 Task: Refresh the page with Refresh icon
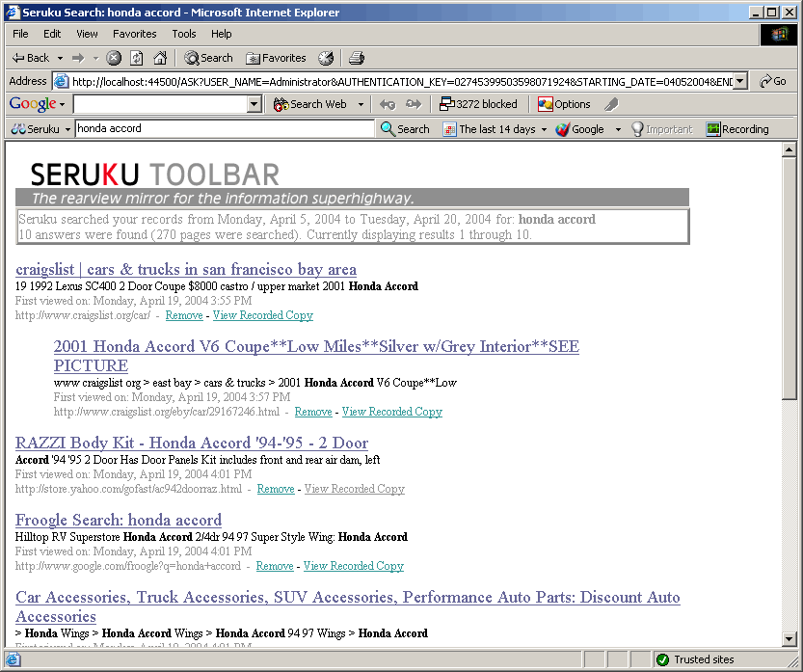click(136, 58)
